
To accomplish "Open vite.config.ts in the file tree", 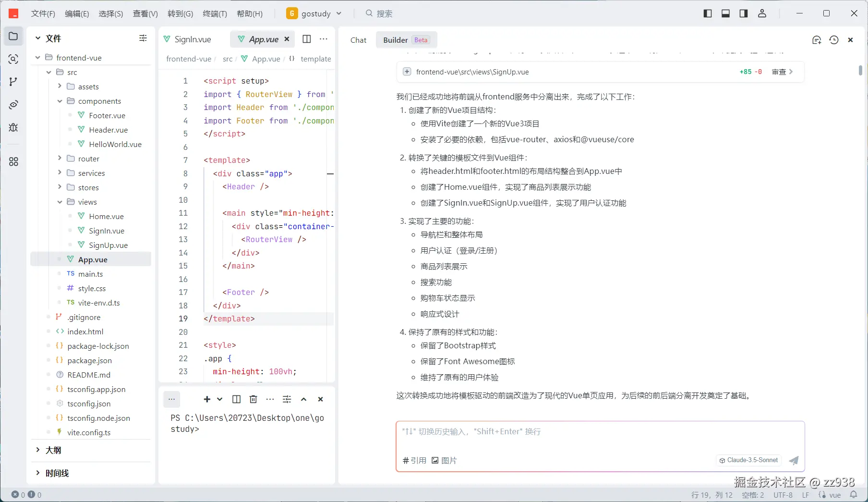I will click(89, 432).
